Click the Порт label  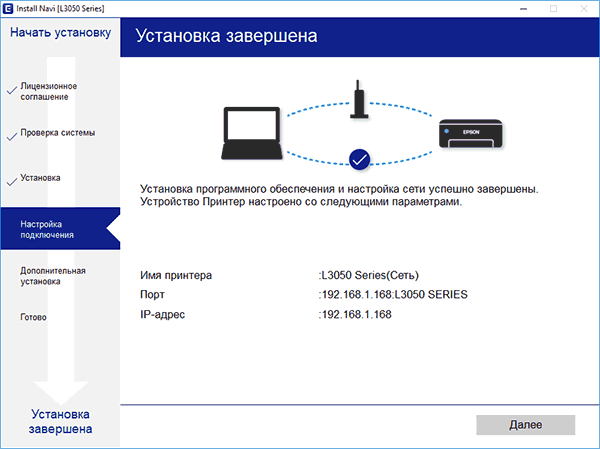pyautogui.click(x=152, y=295)
